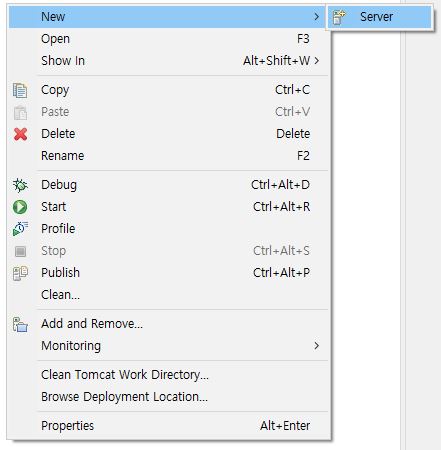Click the Paste menu entry

tap(170, 112)
